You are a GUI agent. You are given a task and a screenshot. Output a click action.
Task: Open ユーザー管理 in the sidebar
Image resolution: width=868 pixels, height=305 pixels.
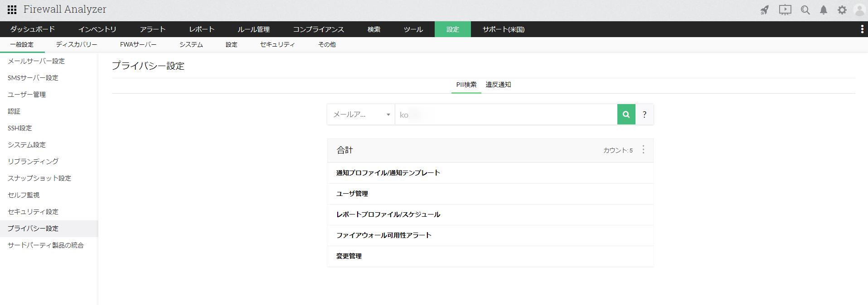click(x=27, y=95)
